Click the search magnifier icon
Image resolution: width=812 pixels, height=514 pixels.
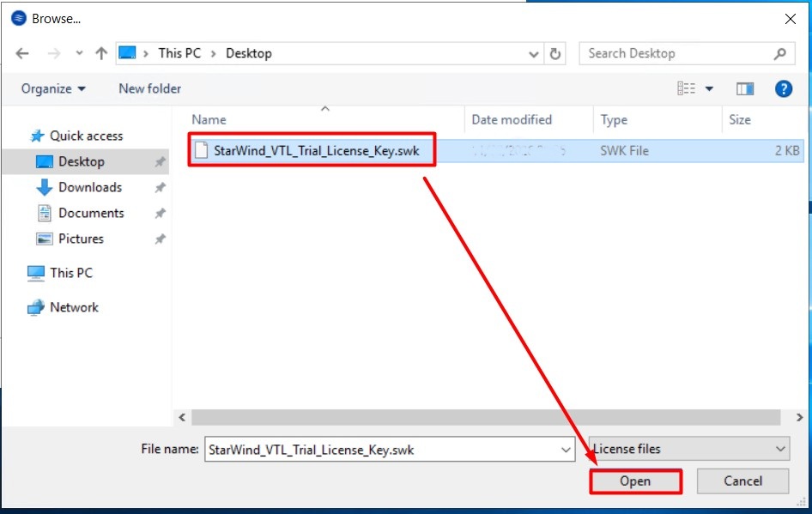[x=779, y=53]
